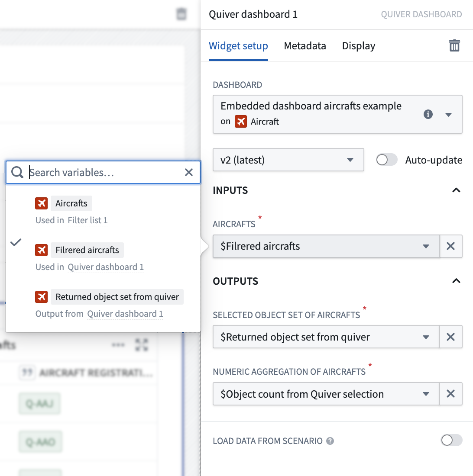Delete the Quiver dashboard widget via trash icon
This screenshot has height=476, width=473.
click(454, 46)
